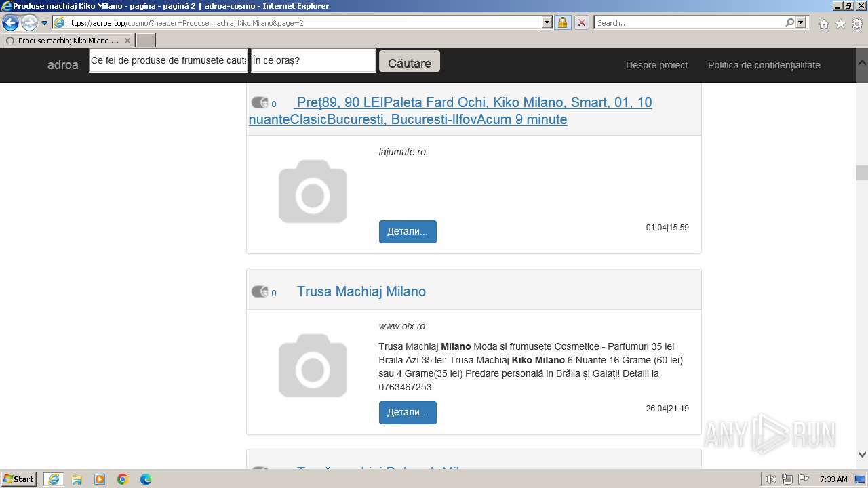The width and height of the screenshot is (868, 488).
Task: Click the lajumate.ro listing camera placeholder
Action: click(x=313, y=191)
